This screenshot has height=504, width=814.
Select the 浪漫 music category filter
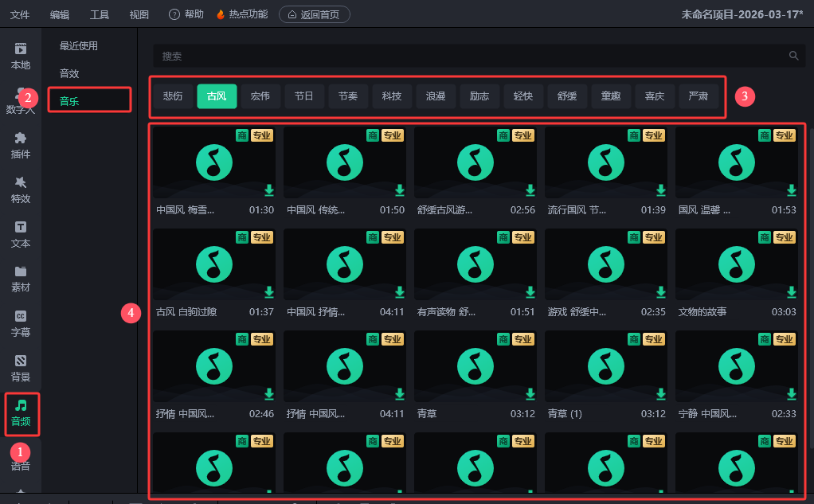[x=436, y=96]
